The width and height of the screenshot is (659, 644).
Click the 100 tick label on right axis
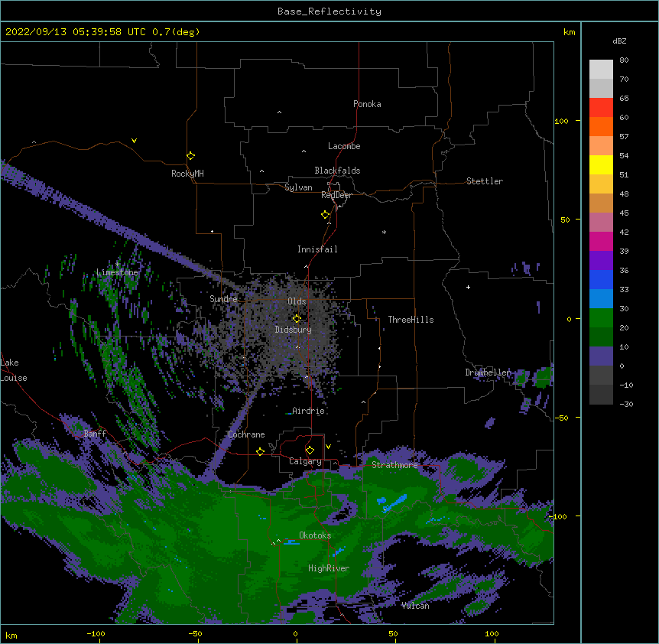coord(561,121)
